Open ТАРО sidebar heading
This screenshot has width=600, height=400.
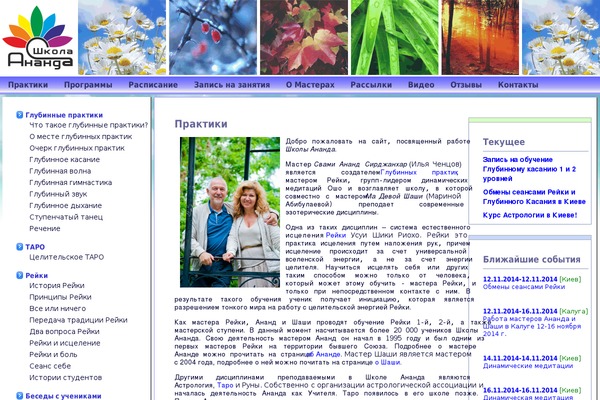point(35,247)
